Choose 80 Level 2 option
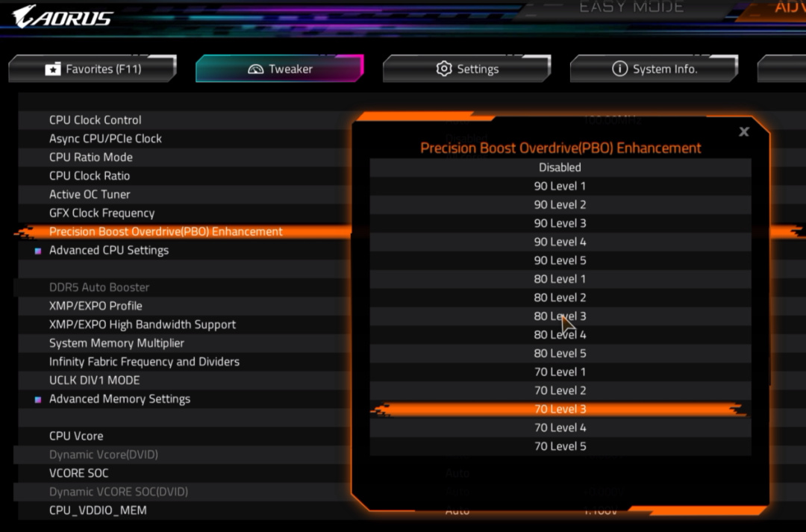The height and width of the screenshot is (532, 806). tap(560, 298)
